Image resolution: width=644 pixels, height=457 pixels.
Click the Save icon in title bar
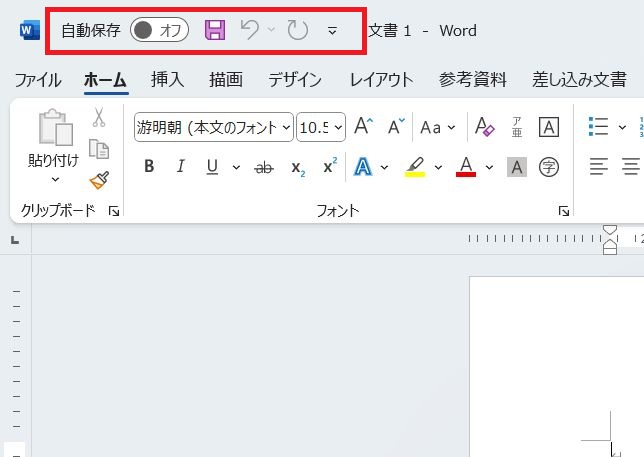pyautogui.click(x=215, y=30)
